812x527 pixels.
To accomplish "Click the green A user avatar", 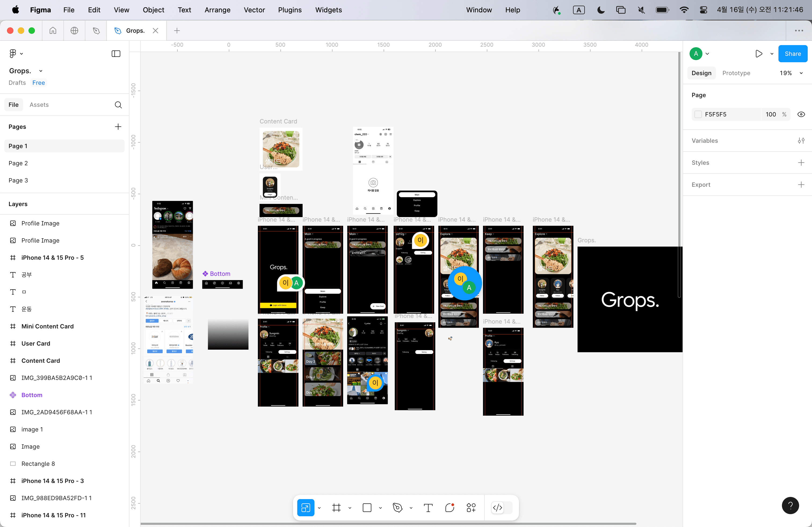I will point(696,53).
